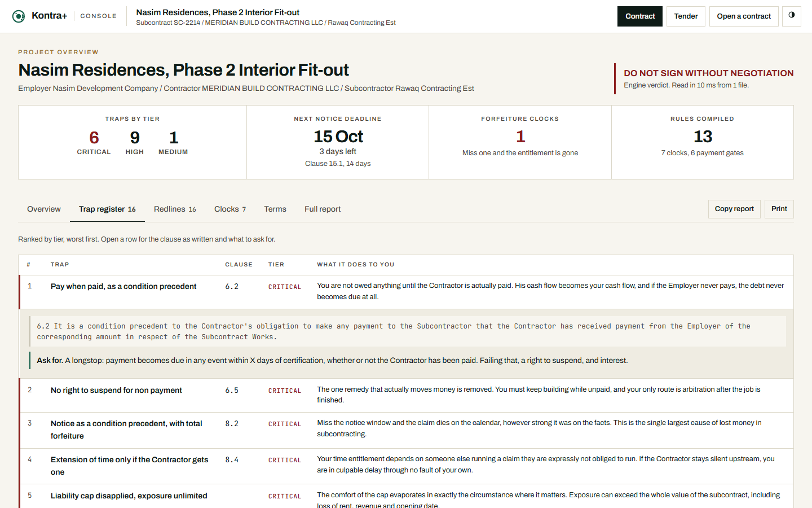Click clause 8.2 cell
The width and height of the screenshot is (812, 508).
[x=232, y=423]
